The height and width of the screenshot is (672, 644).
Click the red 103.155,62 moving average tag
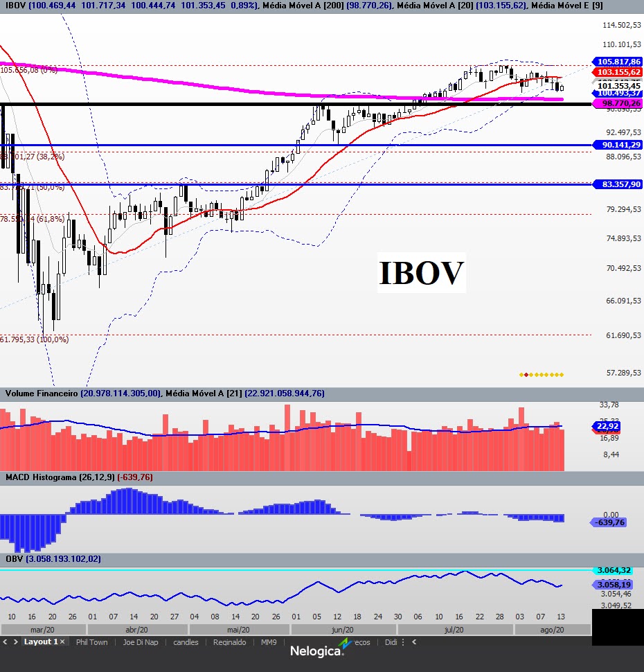(x=617, y=72)
